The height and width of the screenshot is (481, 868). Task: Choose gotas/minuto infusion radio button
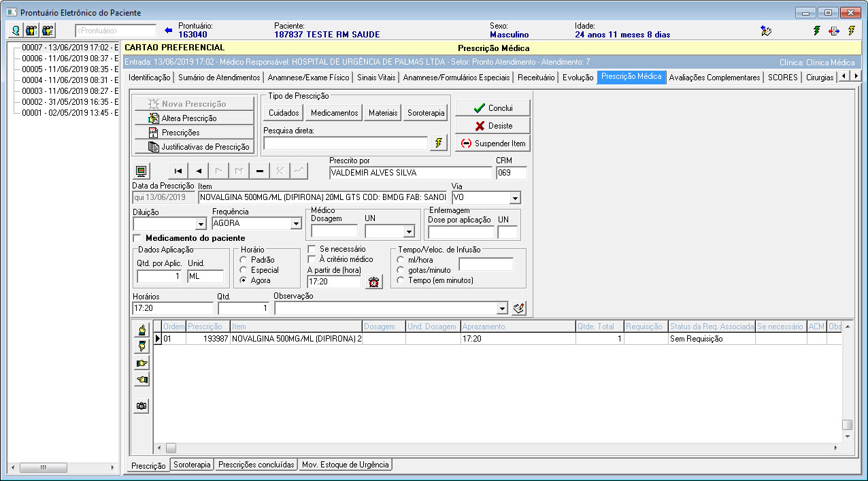(x=401, y=270)
